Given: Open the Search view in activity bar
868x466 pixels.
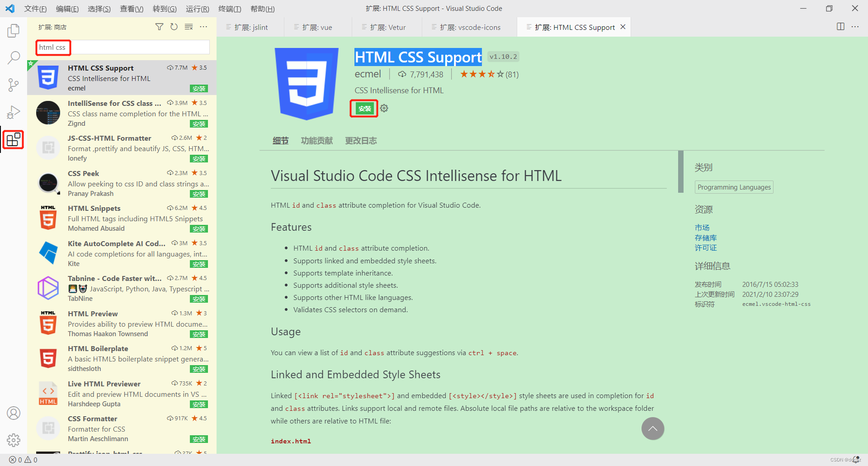Looking at the screenshot, I should [14, 57].
